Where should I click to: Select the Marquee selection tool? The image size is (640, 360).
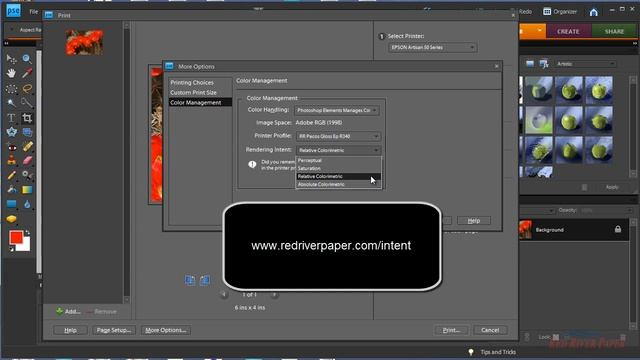[x=11, y=89]
